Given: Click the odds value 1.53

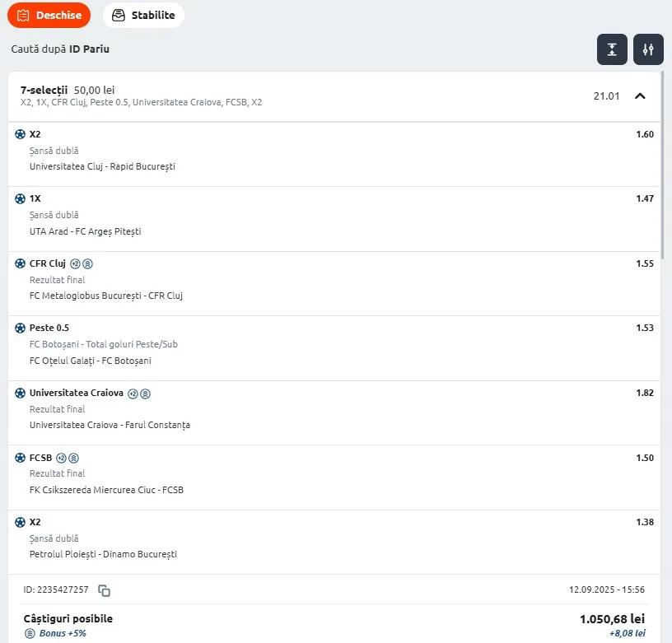Looking at the screenshot, I should point(645,328).
